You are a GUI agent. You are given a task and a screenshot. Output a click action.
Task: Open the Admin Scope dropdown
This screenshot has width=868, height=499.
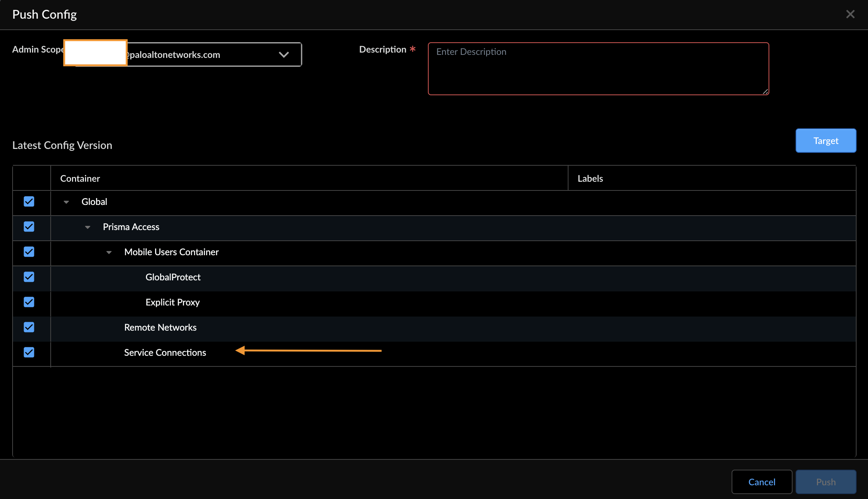coord(283,54)
